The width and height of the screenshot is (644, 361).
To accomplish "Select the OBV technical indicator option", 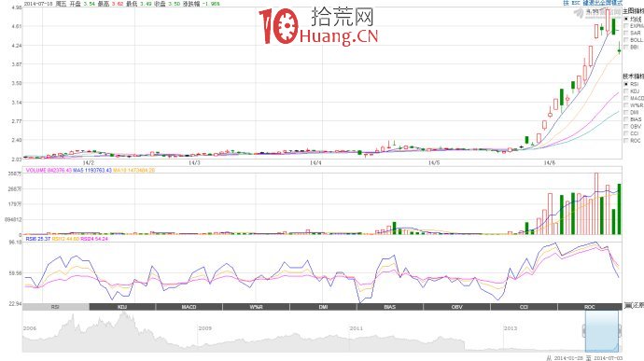I will (x=626, y=126).
